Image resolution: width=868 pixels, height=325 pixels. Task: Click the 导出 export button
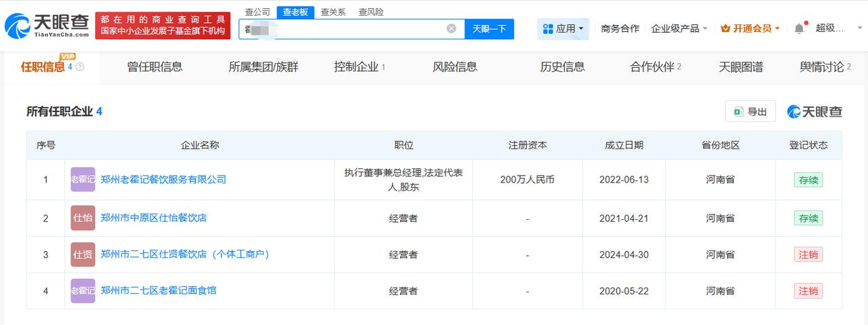(750, 112)
